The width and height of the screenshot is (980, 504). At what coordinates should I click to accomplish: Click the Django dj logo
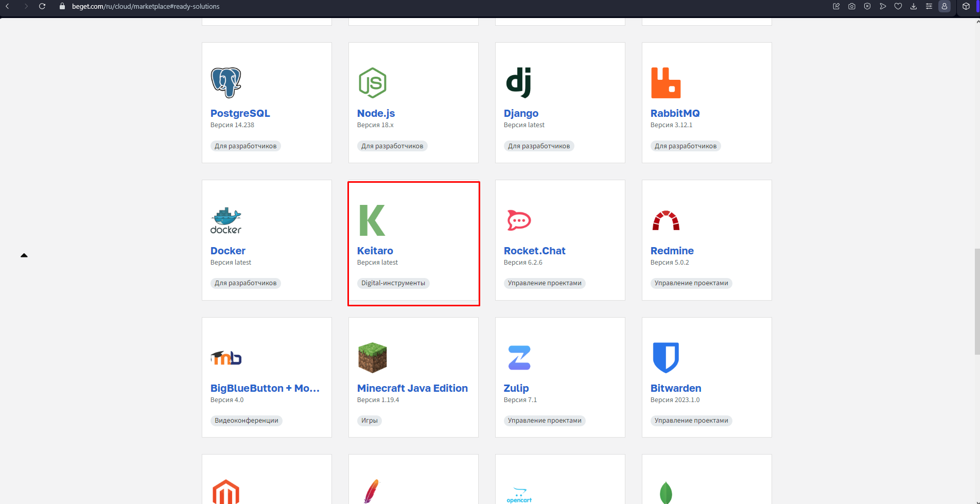tap(519, 82)
